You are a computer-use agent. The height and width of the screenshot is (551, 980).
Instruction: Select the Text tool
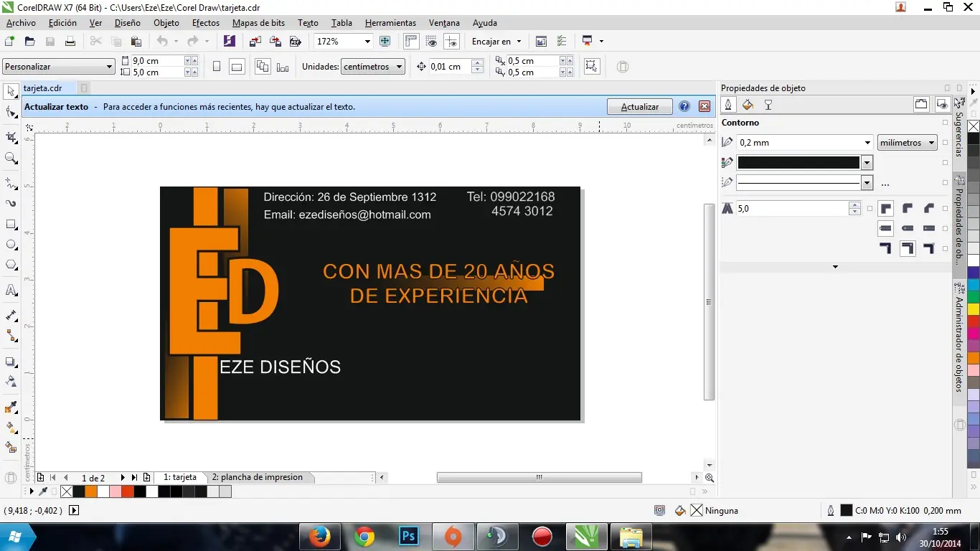[x=11, y=291]
